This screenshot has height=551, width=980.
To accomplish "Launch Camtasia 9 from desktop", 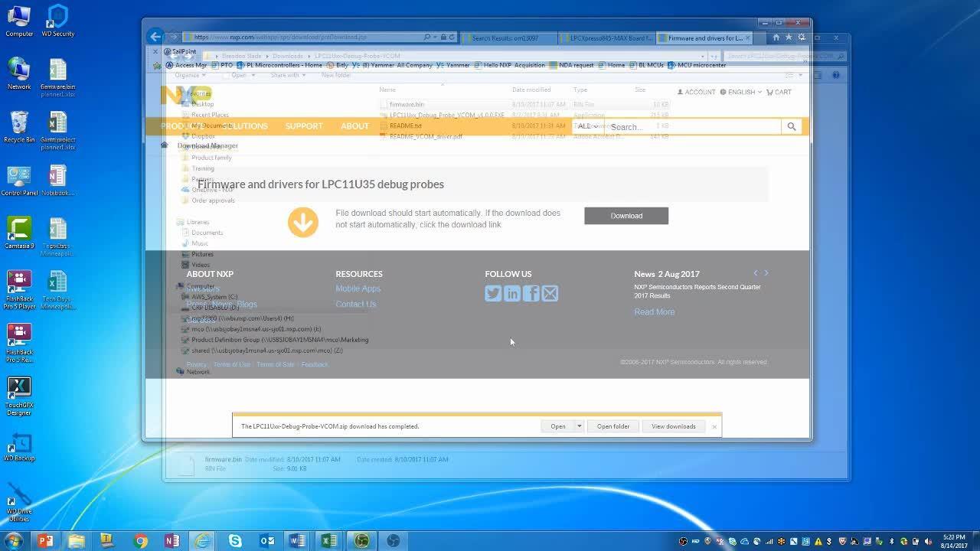I will (18, 233).
